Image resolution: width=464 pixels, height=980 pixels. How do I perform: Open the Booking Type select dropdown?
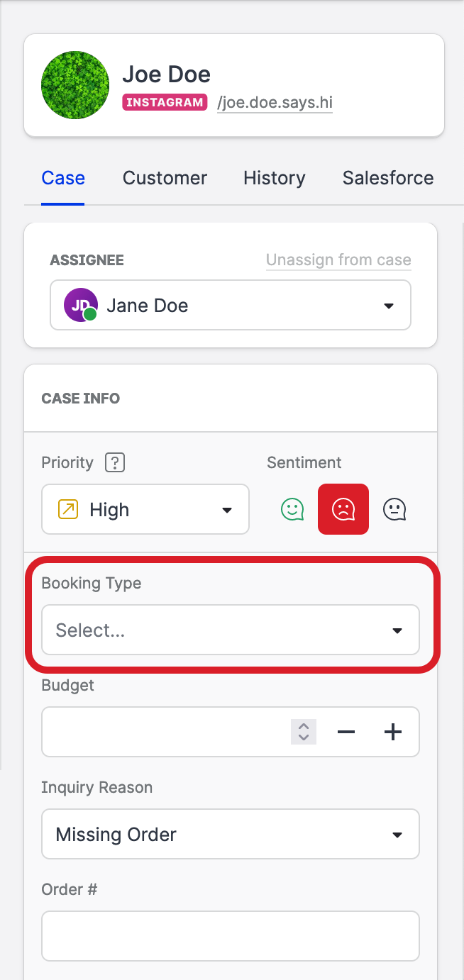(x=230, y=630)
